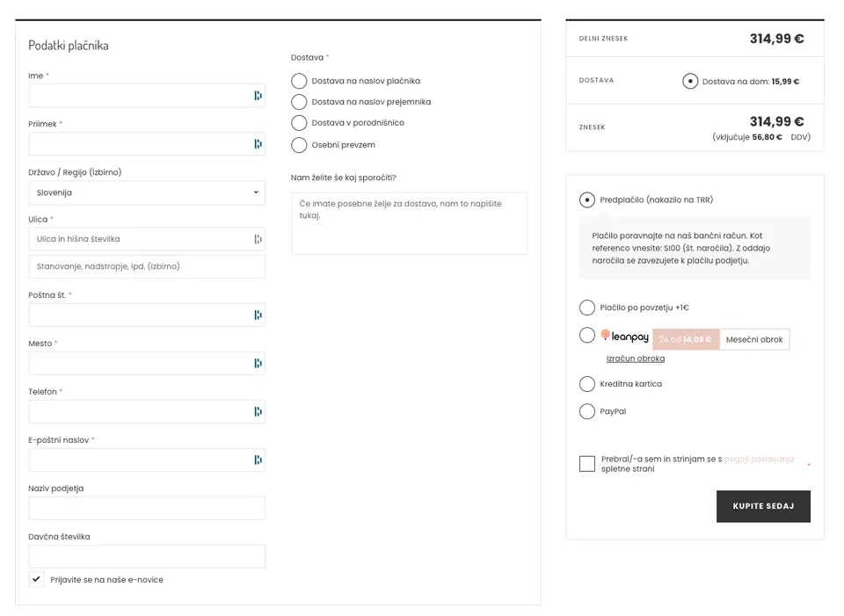
Task: Open the Država / Regija dropdown
Action: [147, 192]
